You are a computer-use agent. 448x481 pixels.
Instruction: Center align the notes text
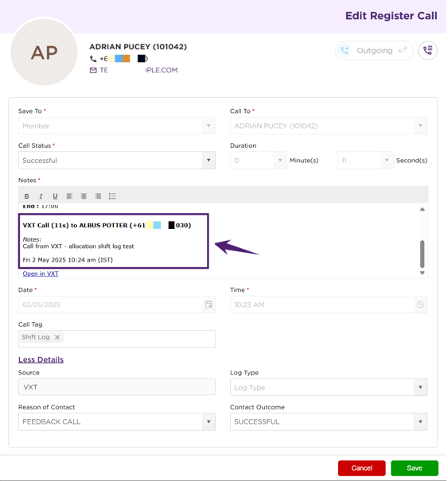84,196
